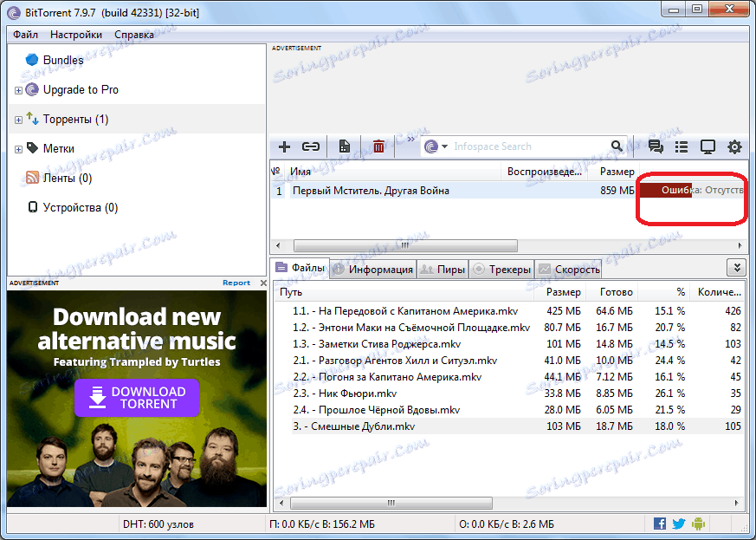Select Bundles in the sidebar
The width and height of the screenshot is (756, 540).
tap(63, 60)
